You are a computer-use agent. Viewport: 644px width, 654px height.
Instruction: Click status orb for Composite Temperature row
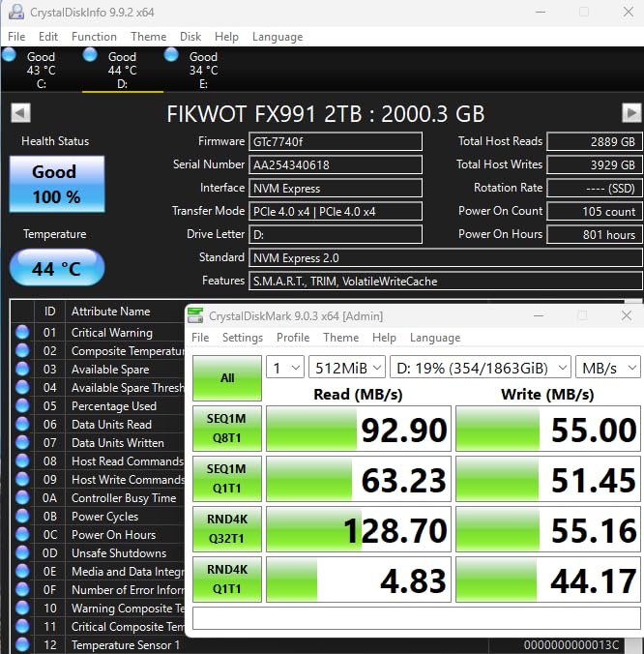coord(22,351)
